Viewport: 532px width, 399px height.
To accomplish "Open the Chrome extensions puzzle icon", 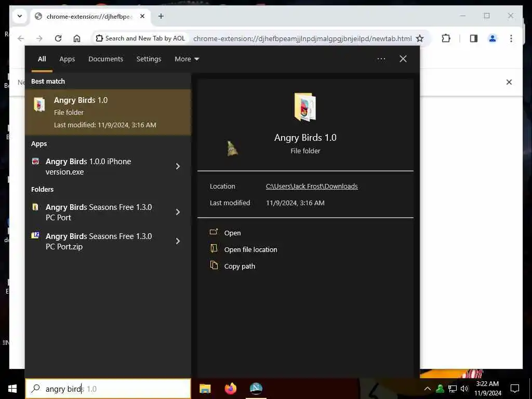I will click(446, 38).
